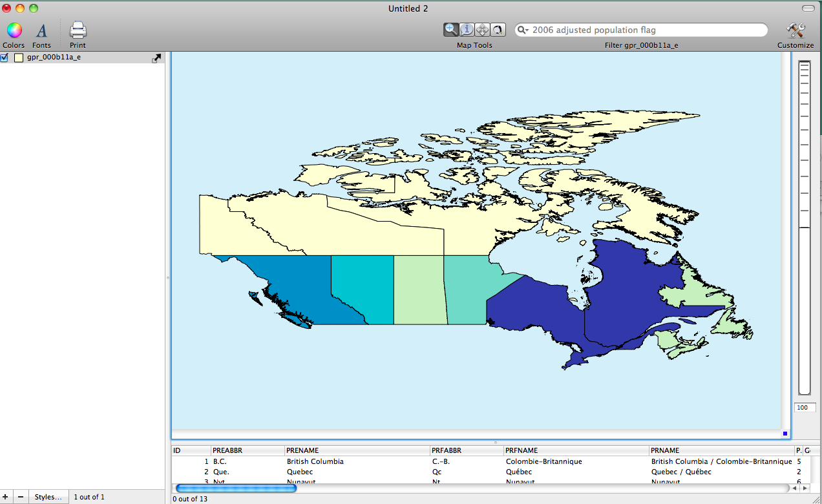Viewport: 822px width, 504px height.
Task: Click the magnifier in the Filter search field
Action: point(521,30)
